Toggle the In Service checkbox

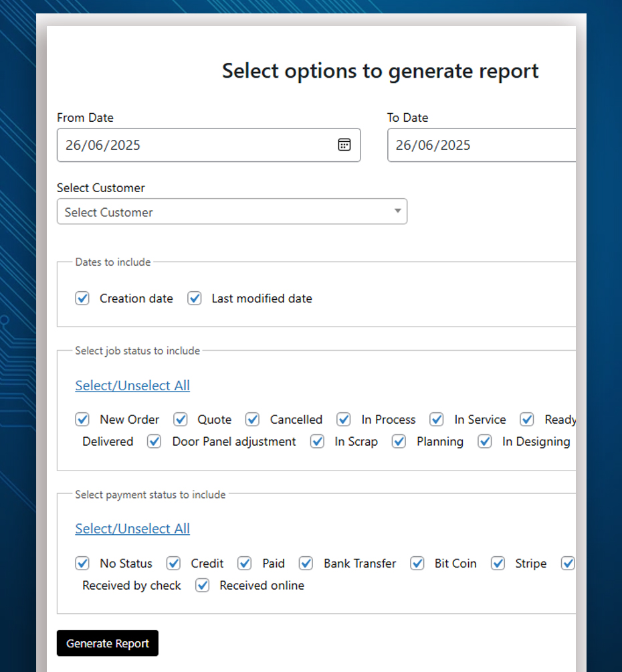[x=437, y=419]
